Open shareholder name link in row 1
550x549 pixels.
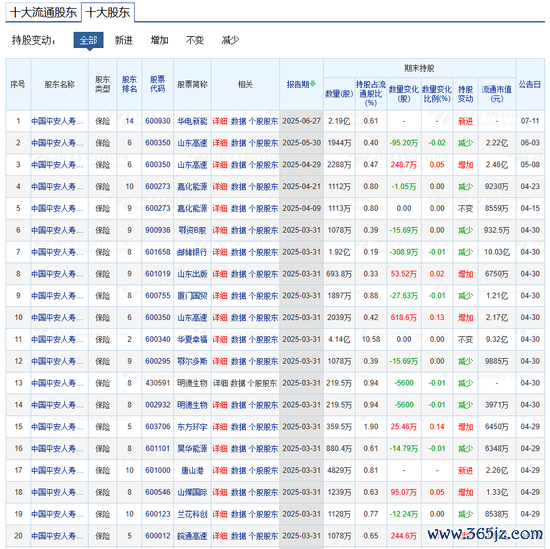coord(57,121)
